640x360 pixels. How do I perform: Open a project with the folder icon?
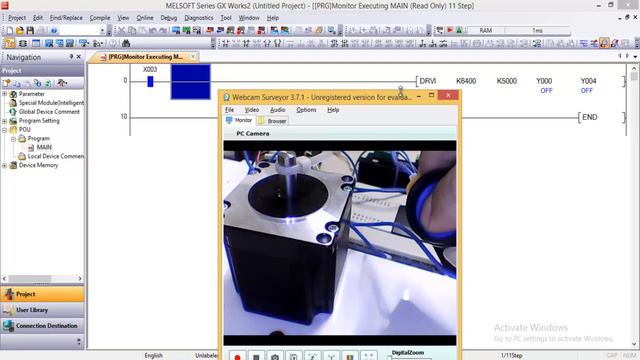(x=20, y=31)
